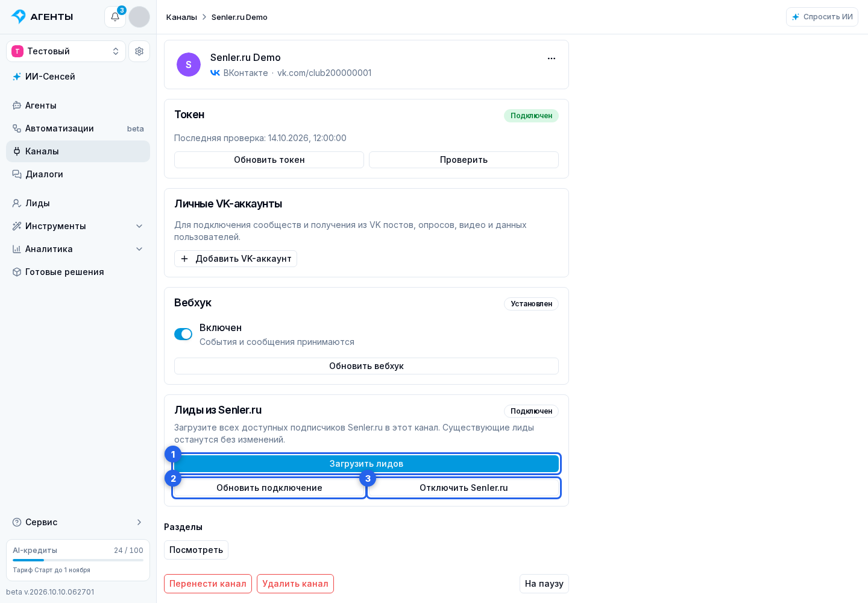Expand the Сервис submenu
This screenshot has height=603, width=868.
(x=78, y=522)
